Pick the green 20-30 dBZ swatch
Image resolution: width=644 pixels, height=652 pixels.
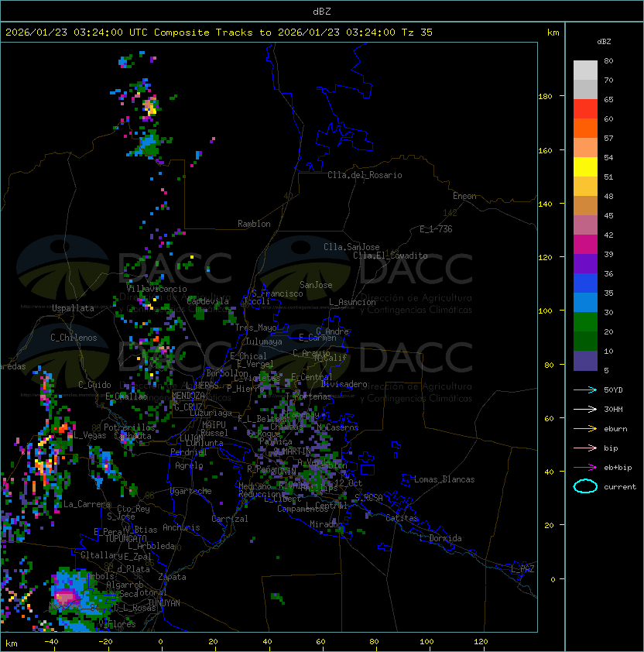(x=585, y=322)
